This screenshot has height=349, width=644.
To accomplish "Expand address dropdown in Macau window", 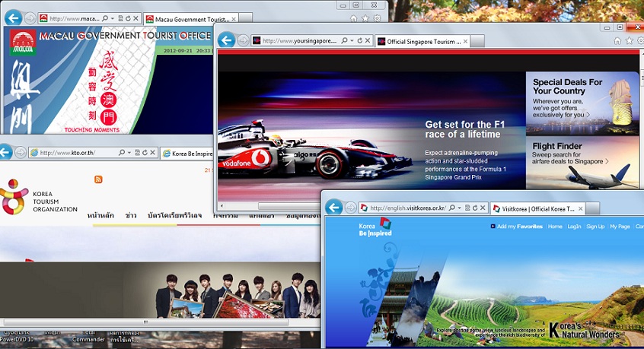I will [112, 19].
